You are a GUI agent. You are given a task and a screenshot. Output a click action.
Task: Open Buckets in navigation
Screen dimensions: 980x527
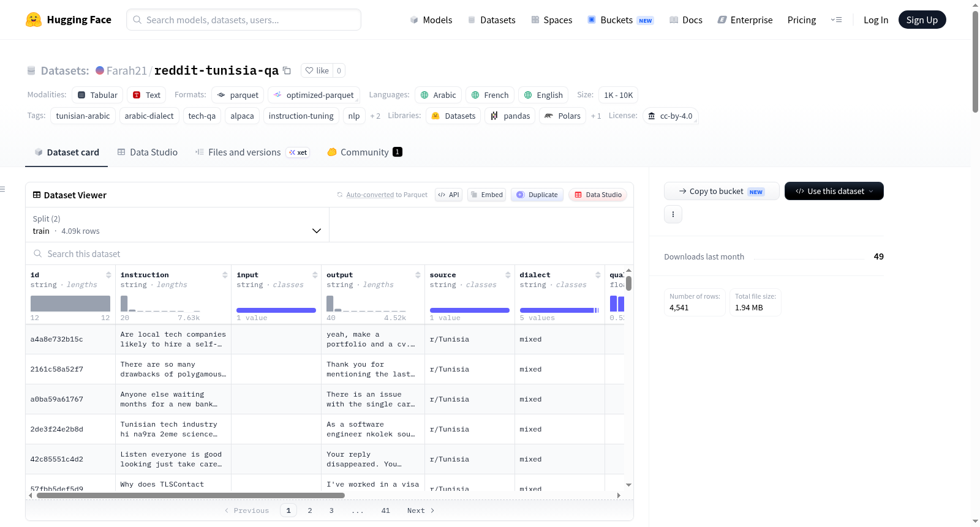click(620, 20)
